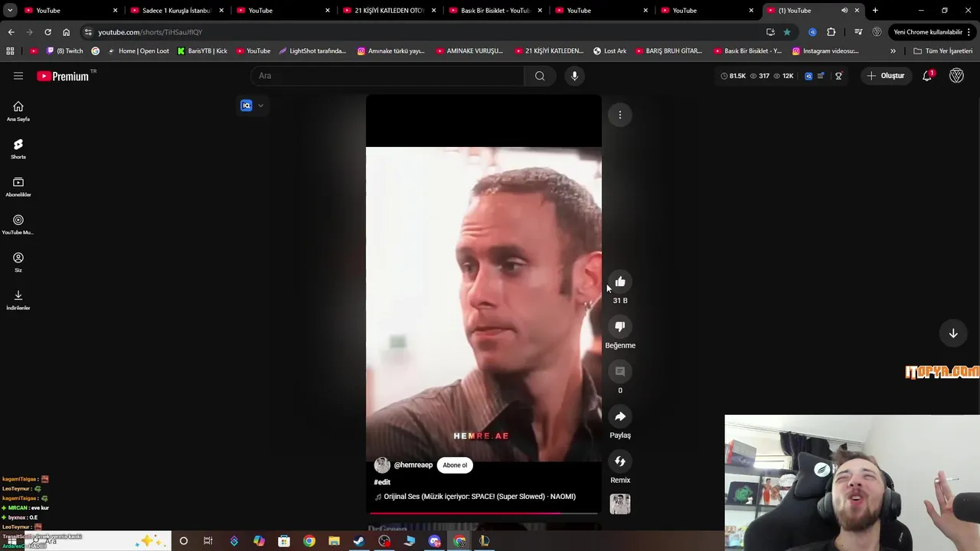The image size is (980, 551).
Task: Open İndirilenler in sidebar
Action: coord(18,300)
